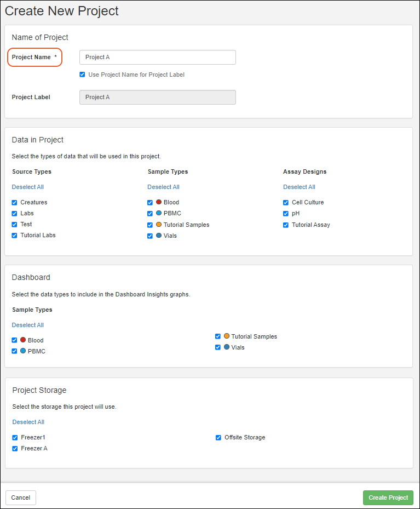Cancel the new project creation
Viewport: 420px width, 509px height.
tap(21, 497)
